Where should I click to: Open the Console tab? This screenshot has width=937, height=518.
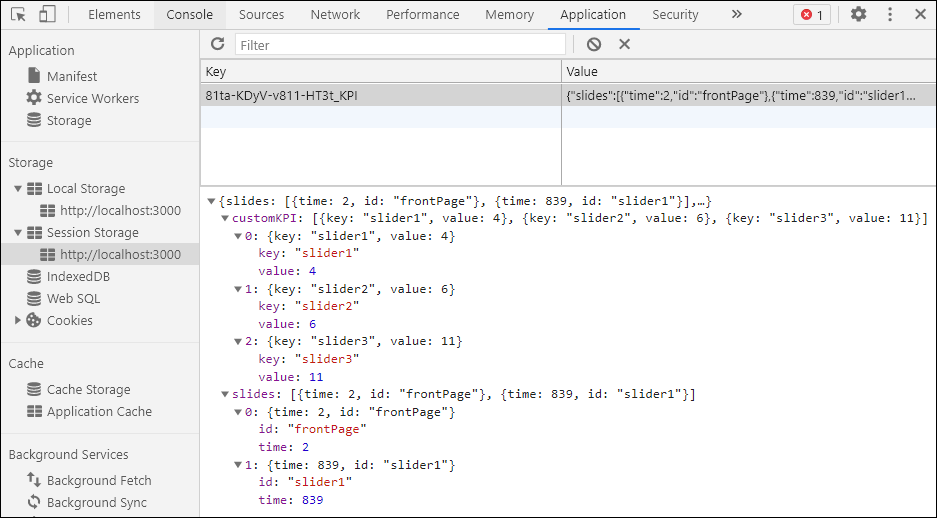[x=189, y=15]
